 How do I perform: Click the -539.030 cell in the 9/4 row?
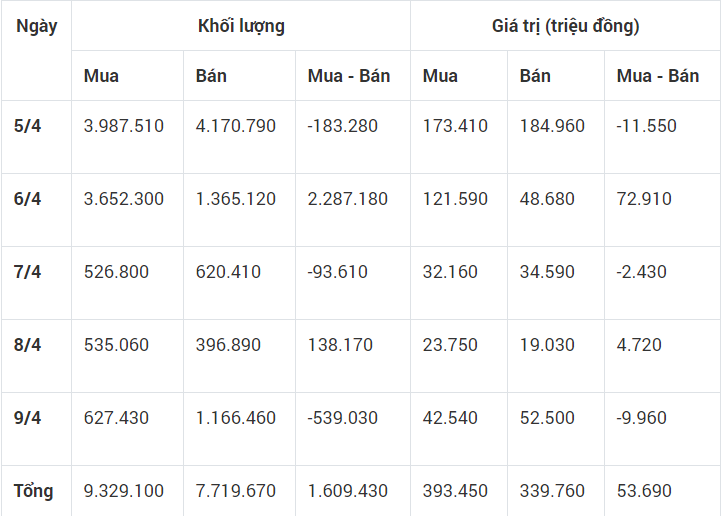[343, 418]
